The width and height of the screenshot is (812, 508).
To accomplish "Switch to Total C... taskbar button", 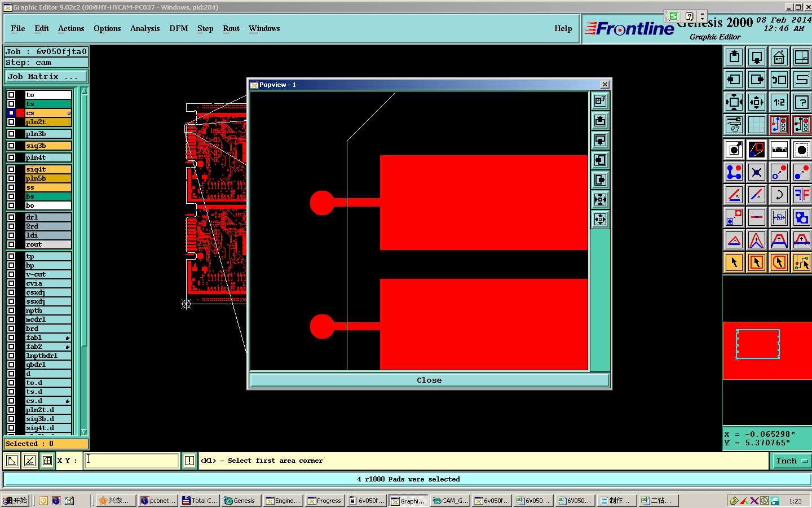I will pos(199,501).
